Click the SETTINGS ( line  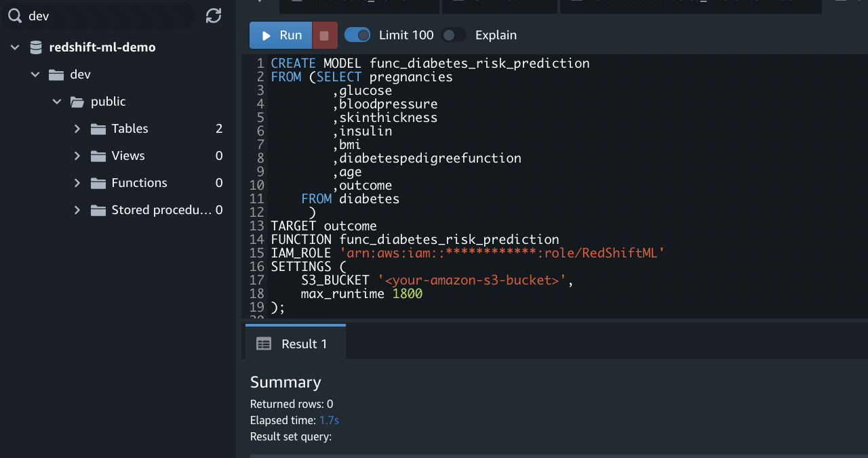[309, 266]
